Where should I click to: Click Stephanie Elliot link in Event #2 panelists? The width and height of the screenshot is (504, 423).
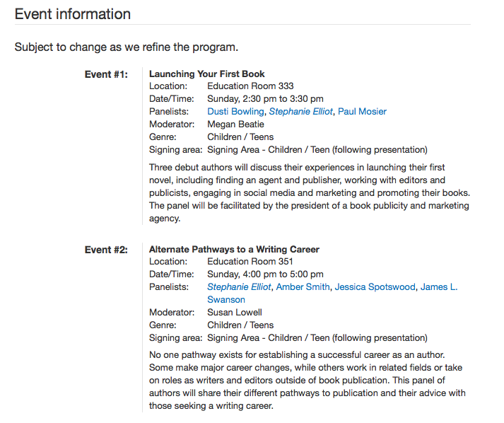pos(239,287)
